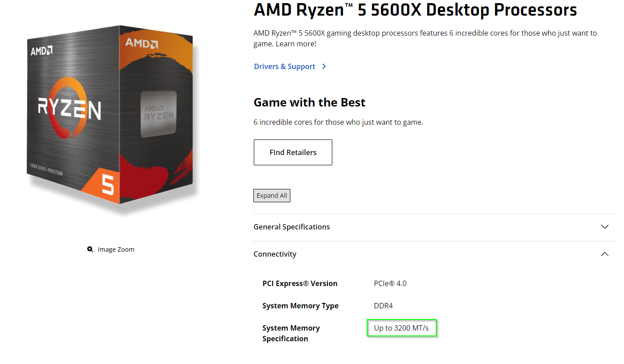Click the arrow beside Drivers & Support
Image resolution: width=624 pixels, height=364 pixels.
(x=324, y=66)
